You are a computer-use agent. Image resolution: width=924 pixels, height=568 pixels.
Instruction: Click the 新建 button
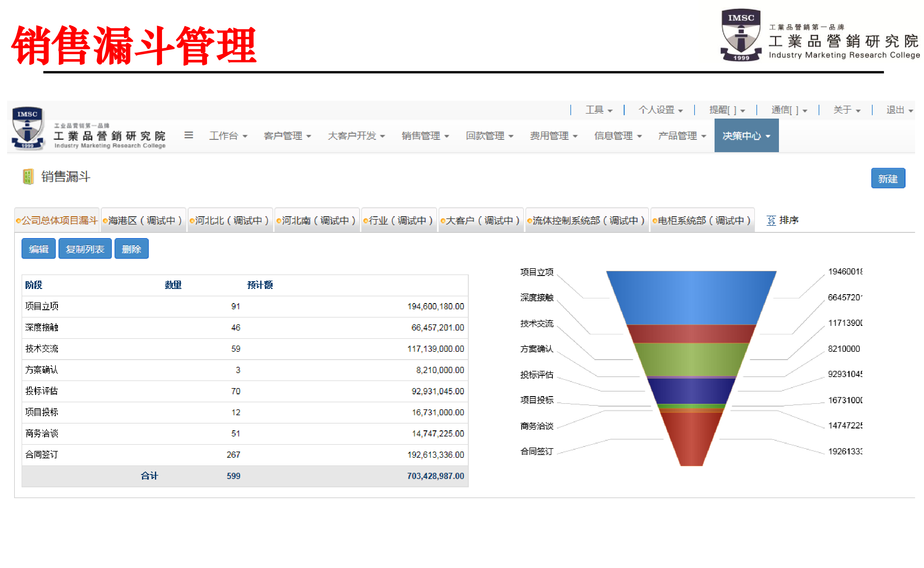coord(888,178)
